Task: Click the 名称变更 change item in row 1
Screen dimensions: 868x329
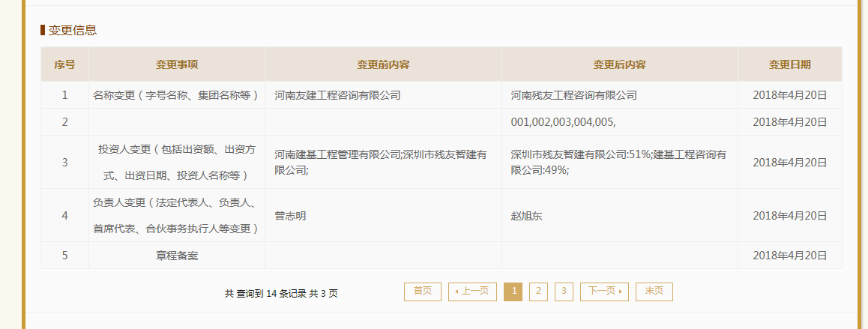Action: (176, 95)
